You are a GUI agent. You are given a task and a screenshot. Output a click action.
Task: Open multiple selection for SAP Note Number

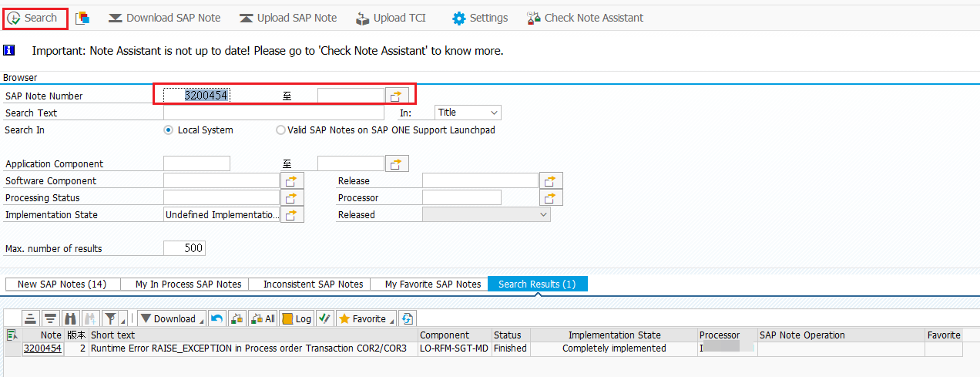tap(397, 96)
